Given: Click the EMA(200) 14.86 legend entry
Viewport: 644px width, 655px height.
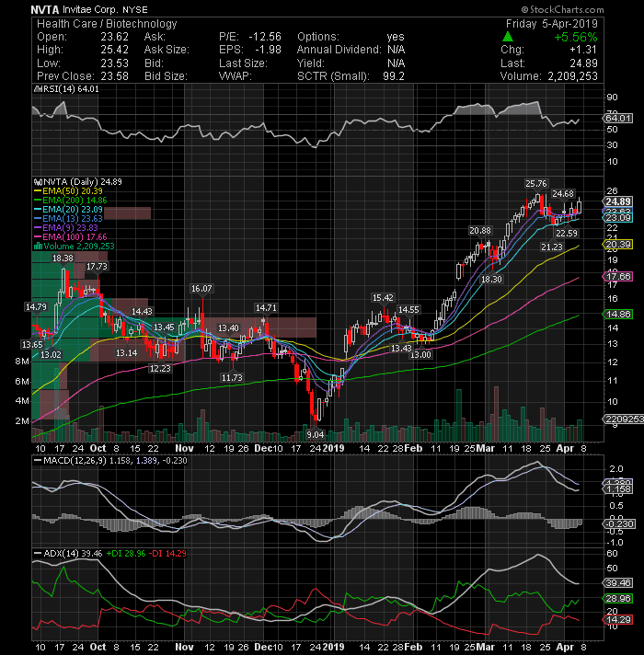Looking at the screenshot, I should coord(71,201).
